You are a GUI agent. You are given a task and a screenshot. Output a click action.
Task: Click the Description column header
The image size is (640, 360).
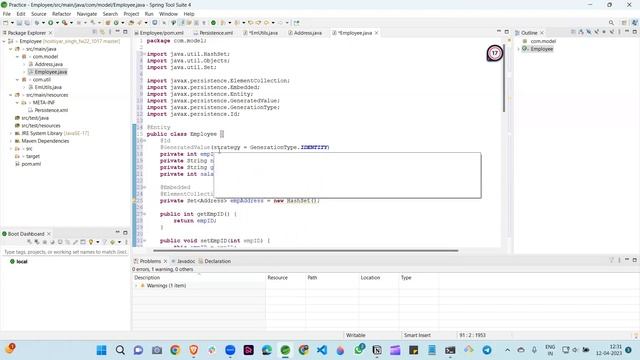click(x=199, y=278)
